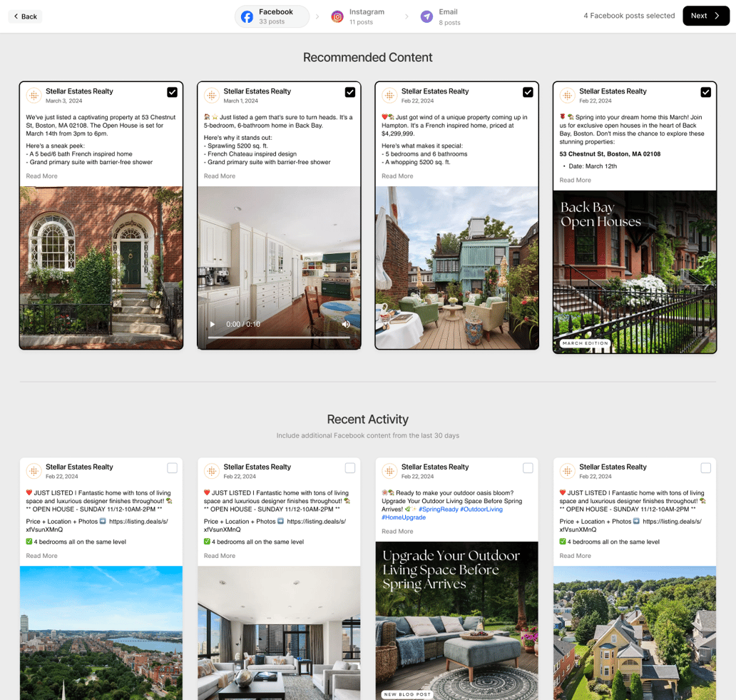Expand Read More on outdoor oasis post
Screen dimensions: 736x700
(x=397, y=532)
